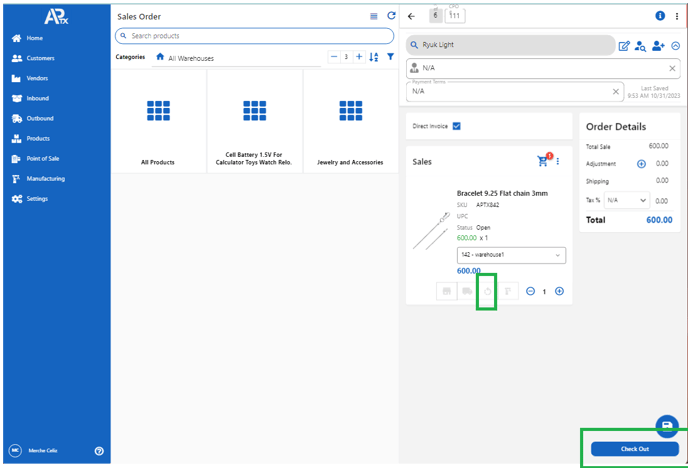Add an adjustment with the plus icon
This screenshot has height=468, width=688.
pos(641,163)
